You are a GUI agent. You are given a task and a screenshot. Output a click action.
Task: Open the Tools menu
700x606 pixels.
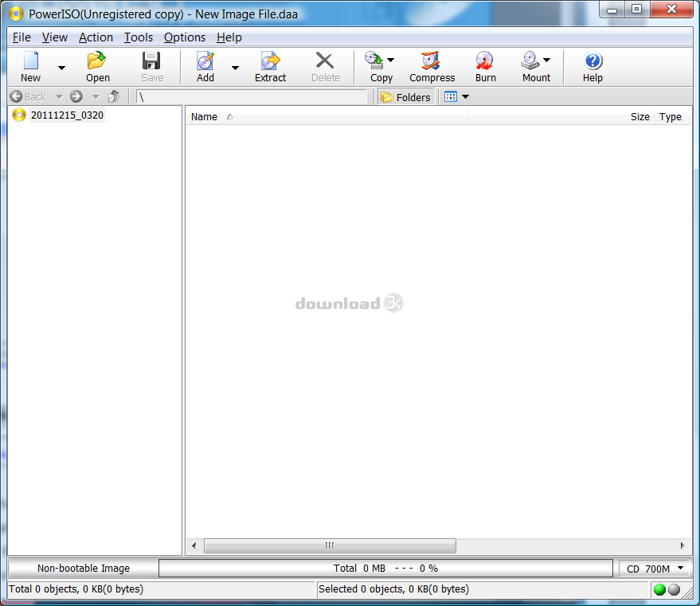click(139, 37)
